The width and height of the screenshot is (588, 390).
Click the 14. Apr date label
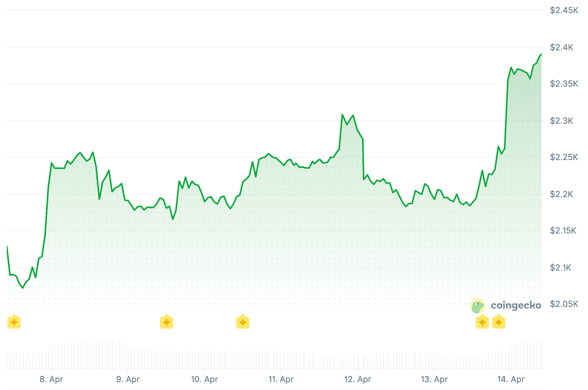coord(511,379)
